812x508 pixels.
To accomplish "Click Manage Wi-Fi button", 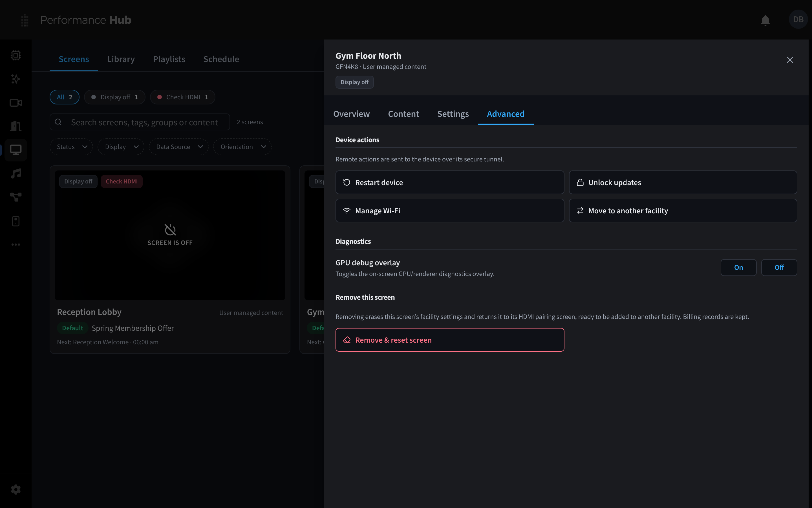I will [450, 211].
